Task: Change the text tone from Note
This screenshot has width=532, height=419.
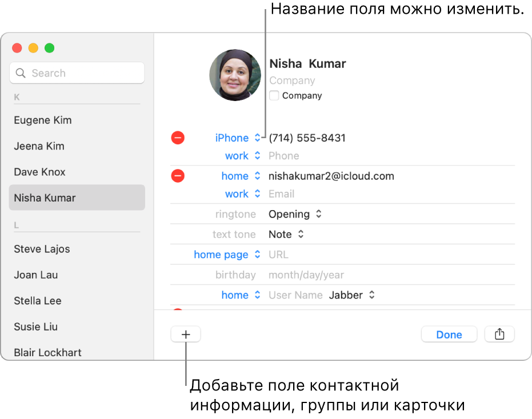Action: (x=286, y=234)
